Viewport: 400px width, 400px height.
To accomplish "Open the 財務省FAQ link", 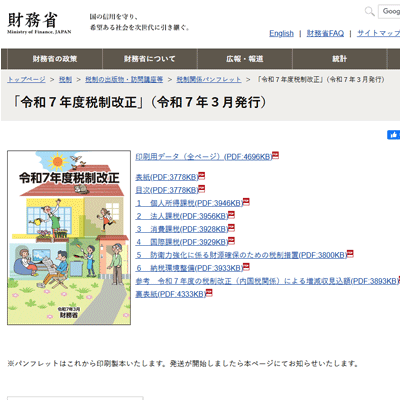I will point(325,33).
